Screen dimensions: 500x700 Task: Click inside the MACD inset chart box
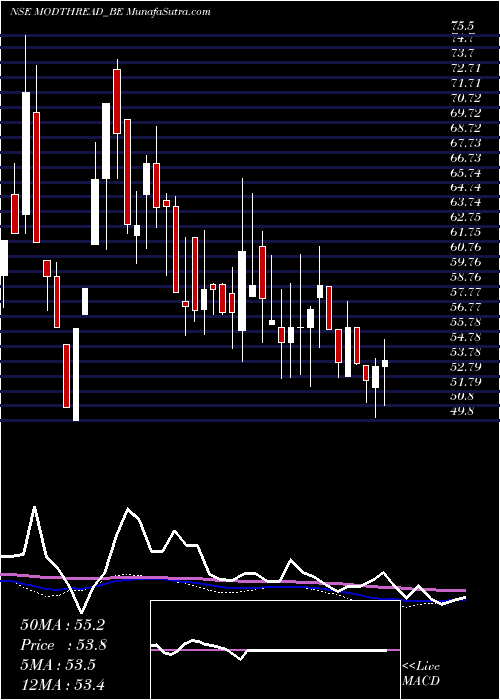(x=275, y=650)
